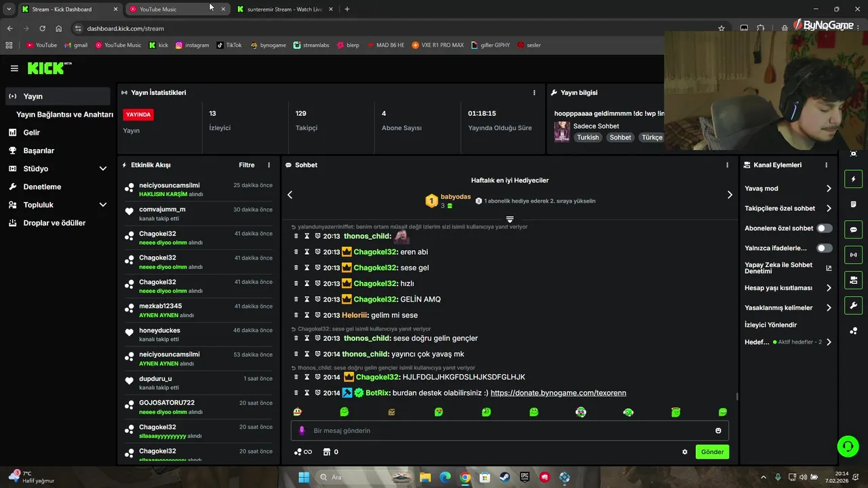Open Sohbet panel three-dot menu
The image size is (868, 488).
727,165
